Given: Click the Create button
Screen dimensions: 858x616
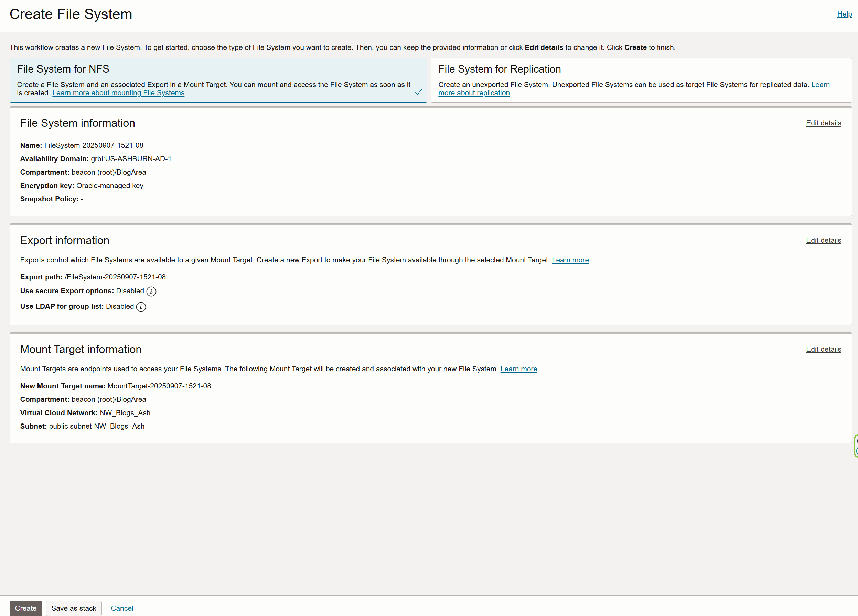Looking at the screenshot, I should pyautogui.click(x=26, y=608).
